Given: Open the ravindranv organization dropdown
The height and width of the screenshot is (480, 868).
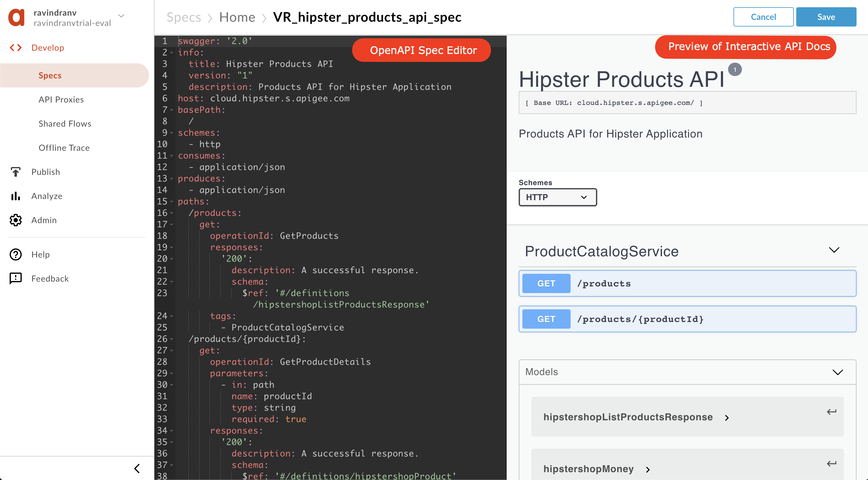Looking at the screenshot, I should (x=121, y=16).
